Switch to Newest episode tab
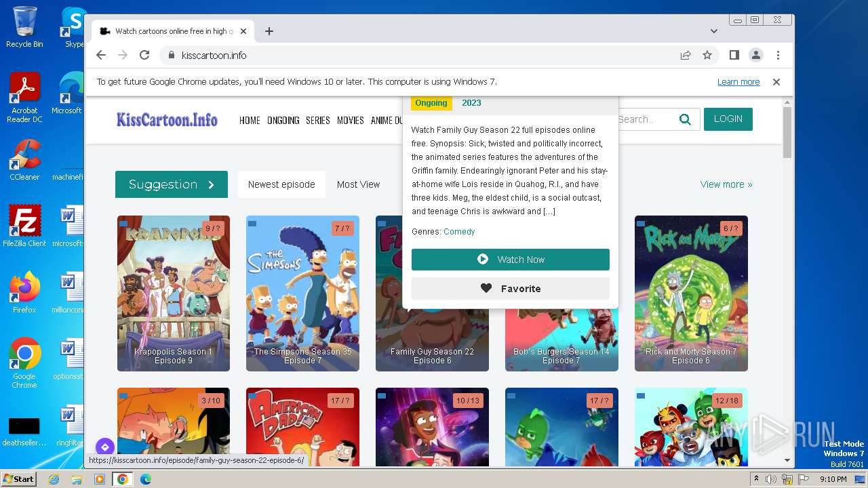Image resolution: width=868 pixels, height=488 pixels. (281, 184)
